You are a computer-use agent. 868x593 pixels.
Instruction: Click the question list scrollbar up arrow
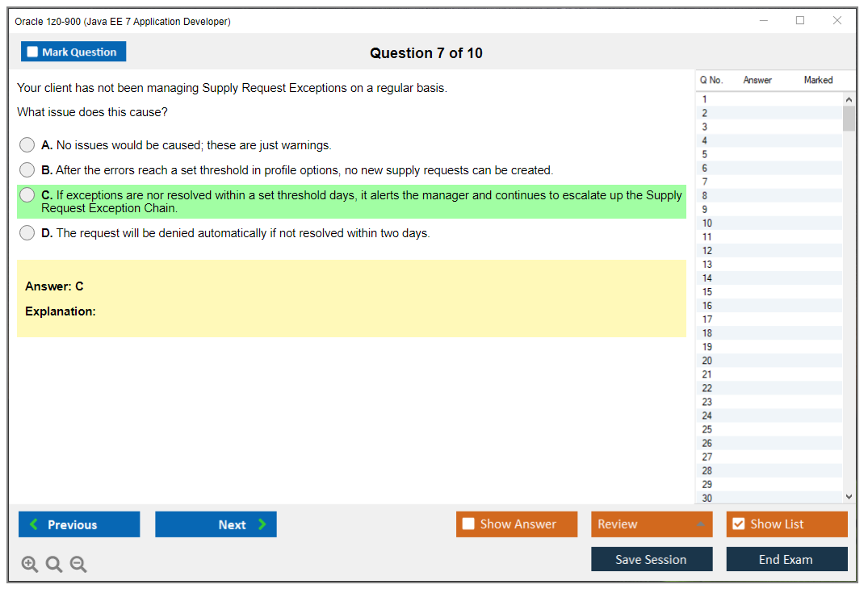(849, 98)
